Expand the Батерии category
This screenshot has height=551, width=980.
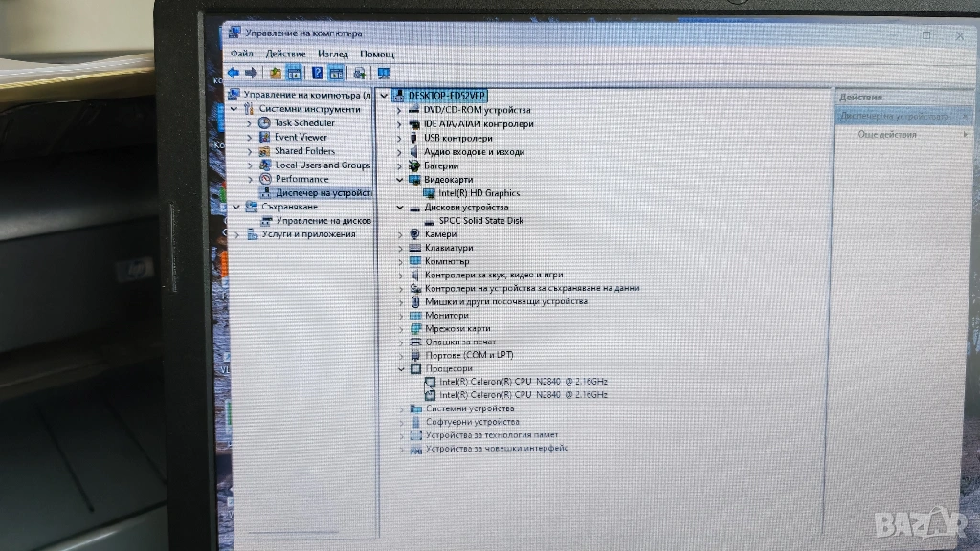point(399,166)
